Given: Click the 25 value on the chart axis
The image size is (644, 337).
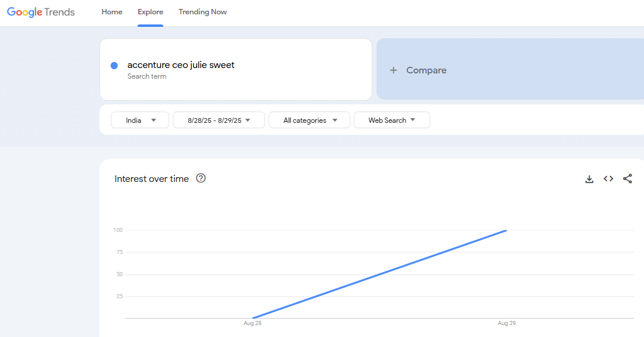Looking at the screenshot, I should [x=120, y=296].
